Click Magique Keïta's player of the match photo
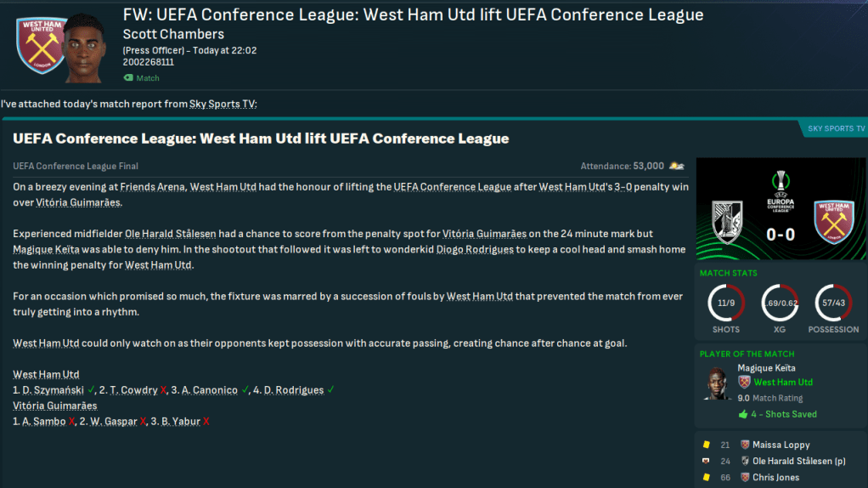The height and width of the screenshot is (488, 868). (718, 383)
